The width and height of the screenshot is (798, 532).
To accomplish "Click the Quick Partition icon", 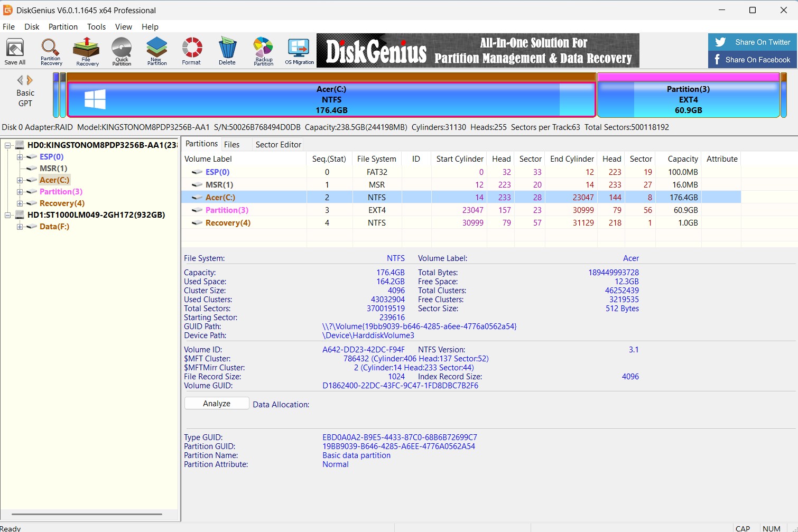I will 122,51.
